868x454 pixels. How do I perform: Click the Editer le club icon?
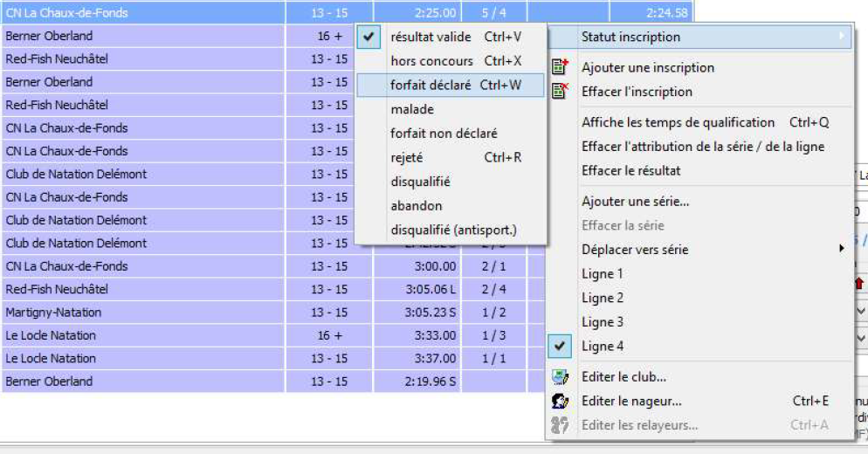coord(561,377)
